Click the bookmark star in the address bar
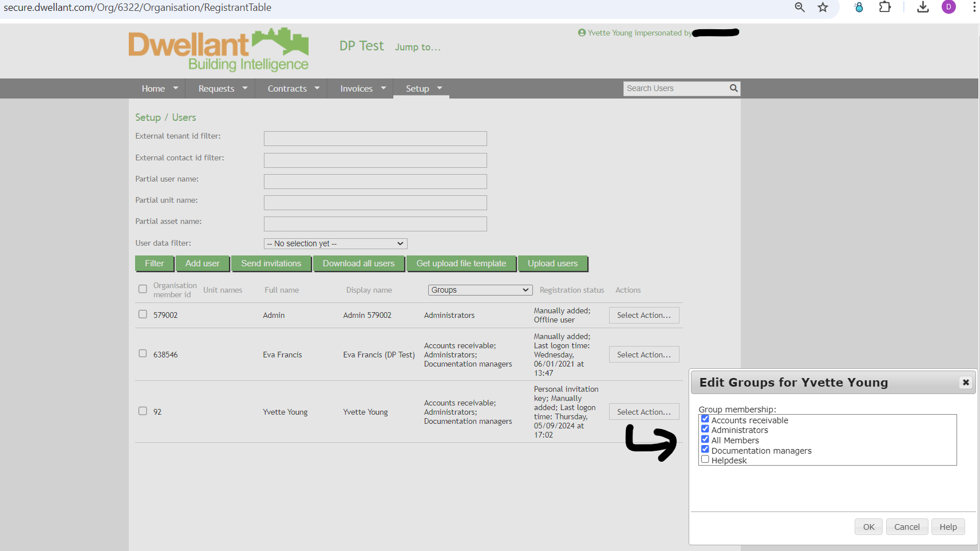 (x=823, y=7)
